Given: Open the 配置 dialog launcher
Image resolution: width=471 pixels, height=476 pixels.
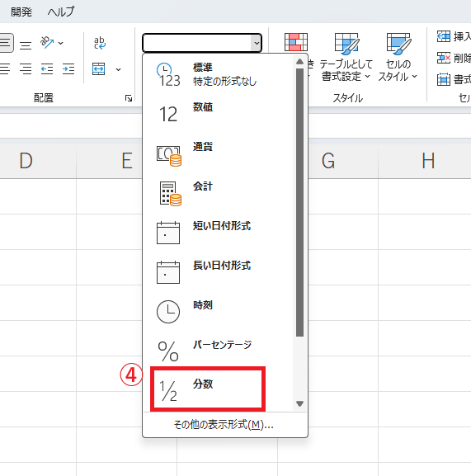Looking at the screenshot, I should (129, 98).
